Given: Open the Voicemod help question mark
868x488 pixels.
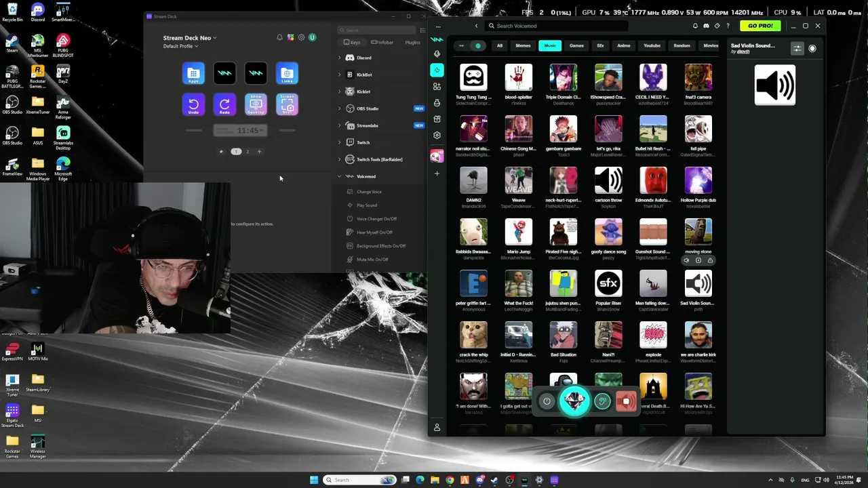Looking at the screenshot, I should 728,26.
